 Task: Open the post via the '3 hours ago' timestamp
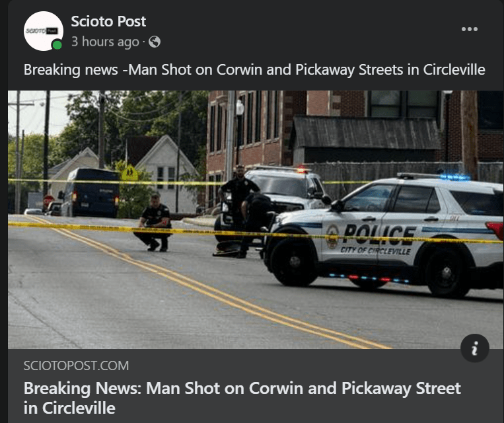(x=105, y=42)
